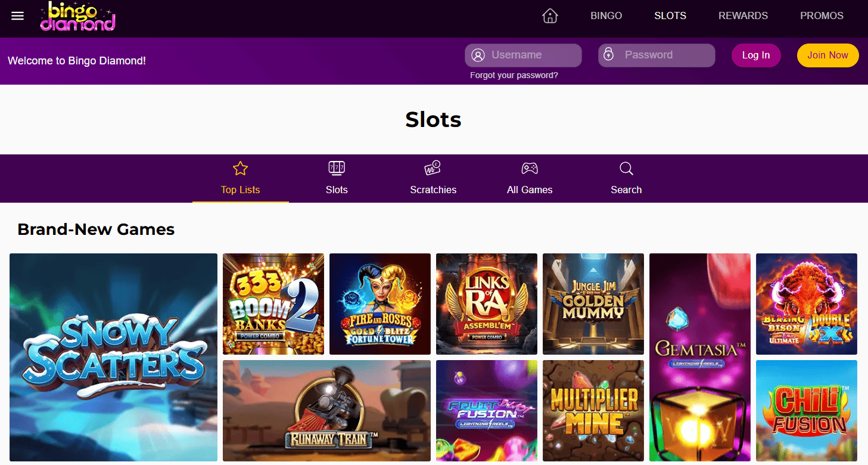
Task: Open the PROMOS page
Action: [x=822, y=15]
